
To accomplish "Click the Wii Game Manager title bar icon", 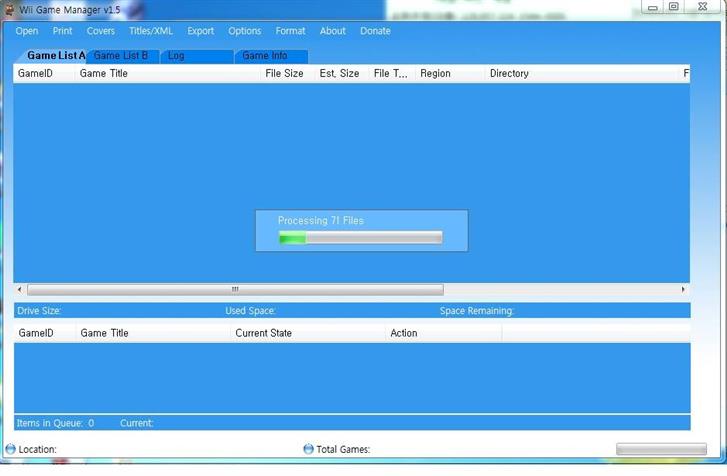I will [9, 9].
